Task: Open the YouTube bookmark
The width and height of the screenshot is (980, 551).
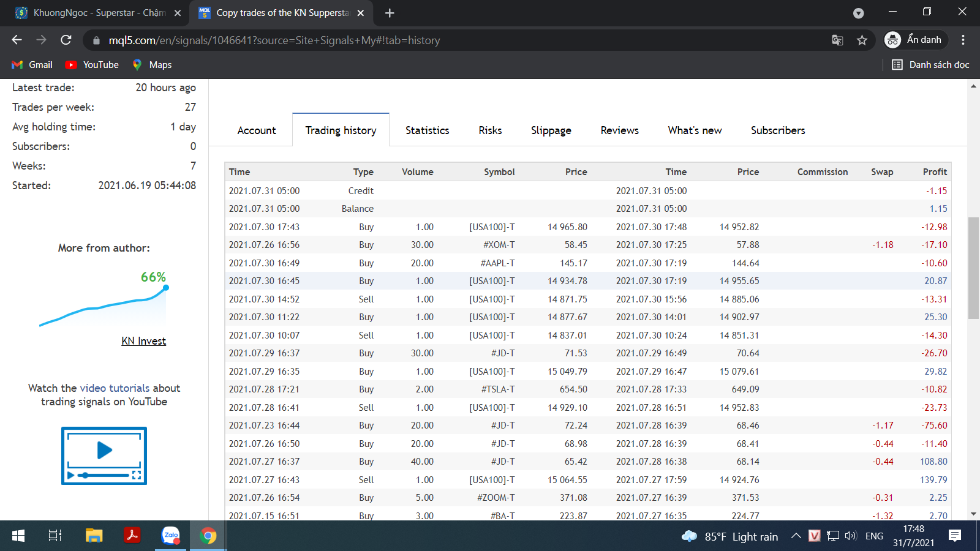Action: (92, 65)
